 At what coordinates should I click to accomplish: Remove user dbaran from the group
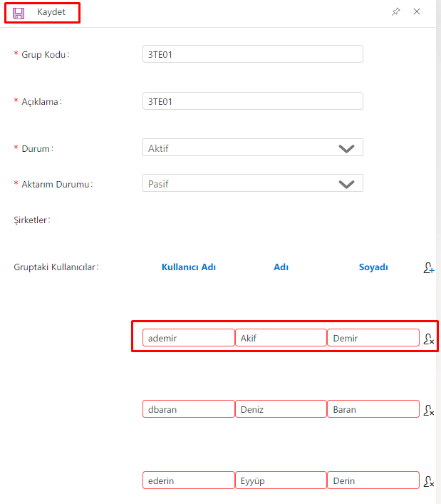point(428,410)
